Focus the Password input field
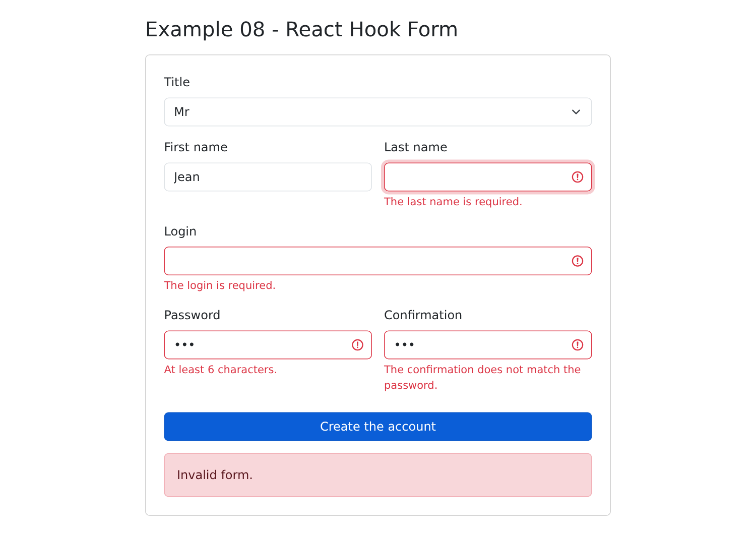 tap(268, 345)
